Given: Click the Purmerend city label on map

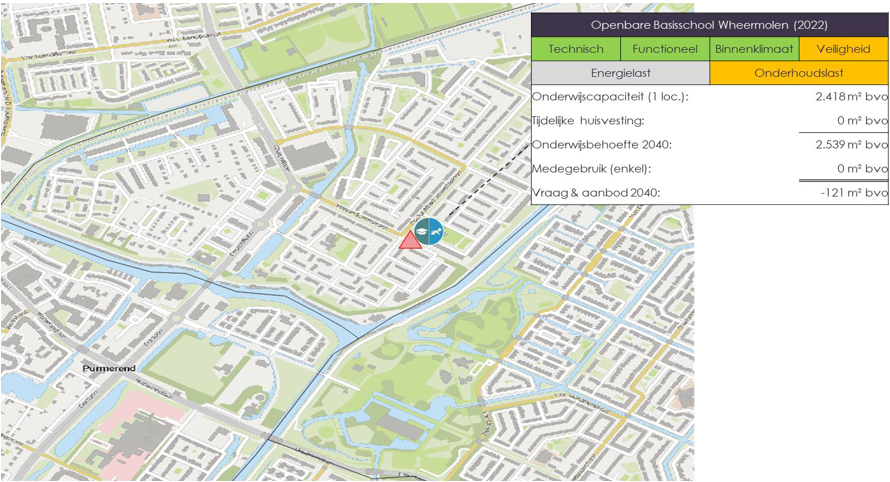Looking at the screenshot, I should [112, 368].
